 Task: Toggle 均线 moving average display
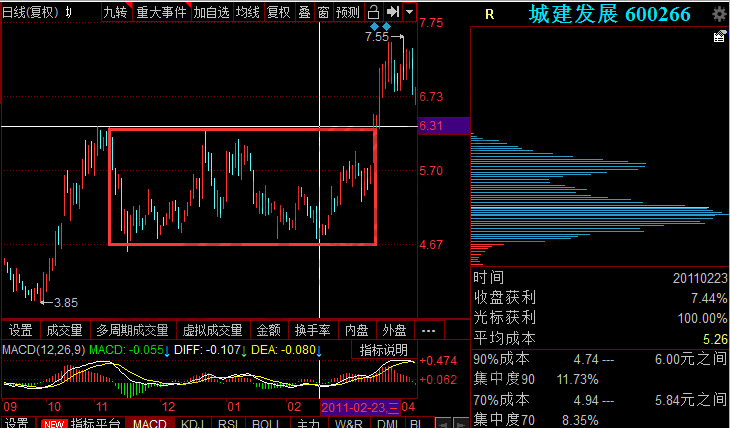[249, 12]
